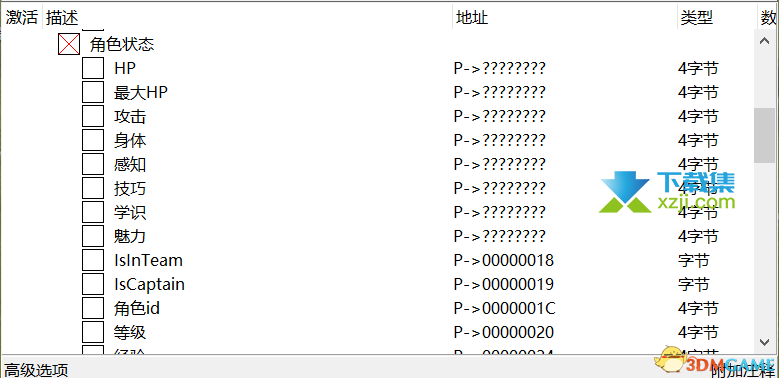
Task: Activate the 魅力 checkbox
Action: coord(93,236)
